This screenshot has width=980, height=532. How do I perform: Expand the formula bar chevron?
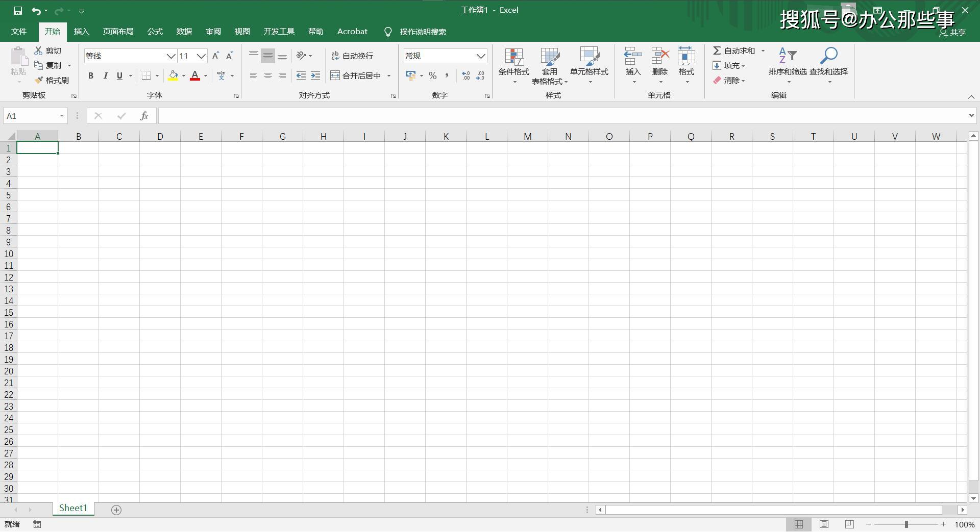[971, 116]
